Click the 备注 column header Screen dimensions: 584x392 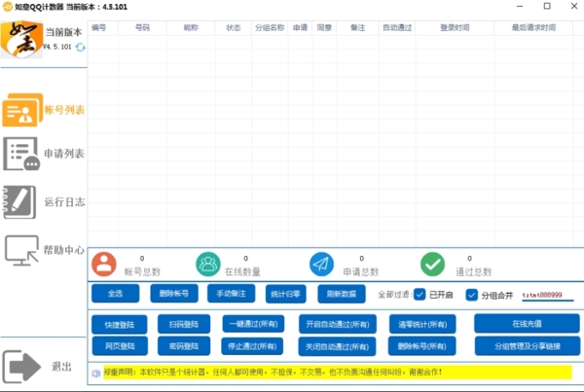click(358, 27)
